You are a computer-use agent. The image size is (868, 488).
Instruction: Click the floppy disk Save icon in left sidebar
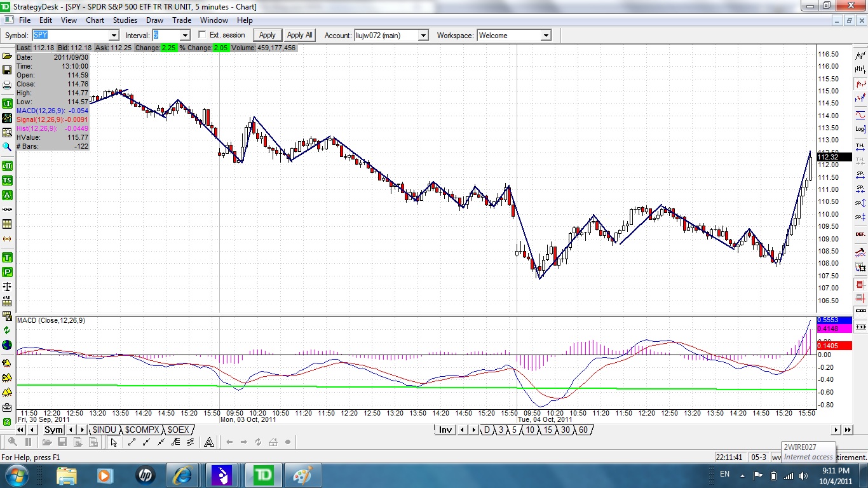pyautogui.click(x=7, y=71)
